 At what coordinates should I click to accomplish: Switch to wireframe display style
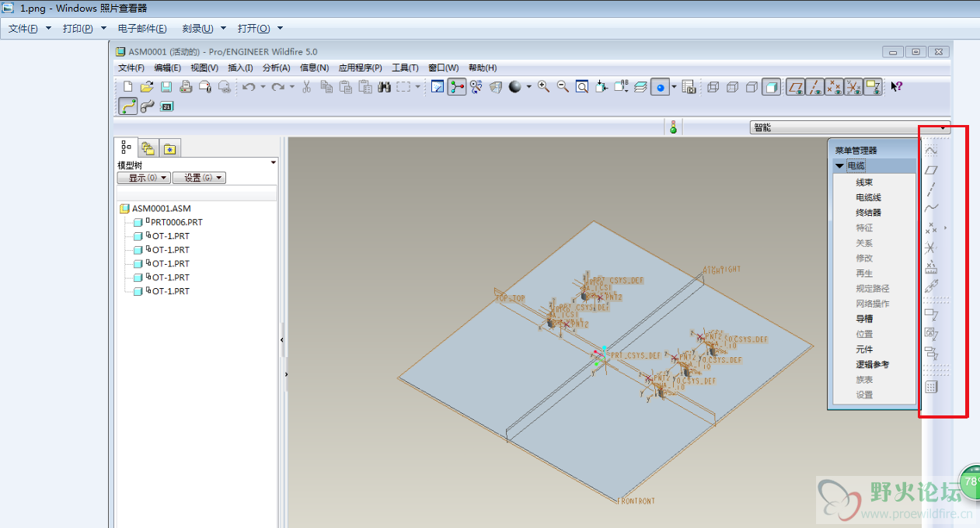[x=713, y=87]
